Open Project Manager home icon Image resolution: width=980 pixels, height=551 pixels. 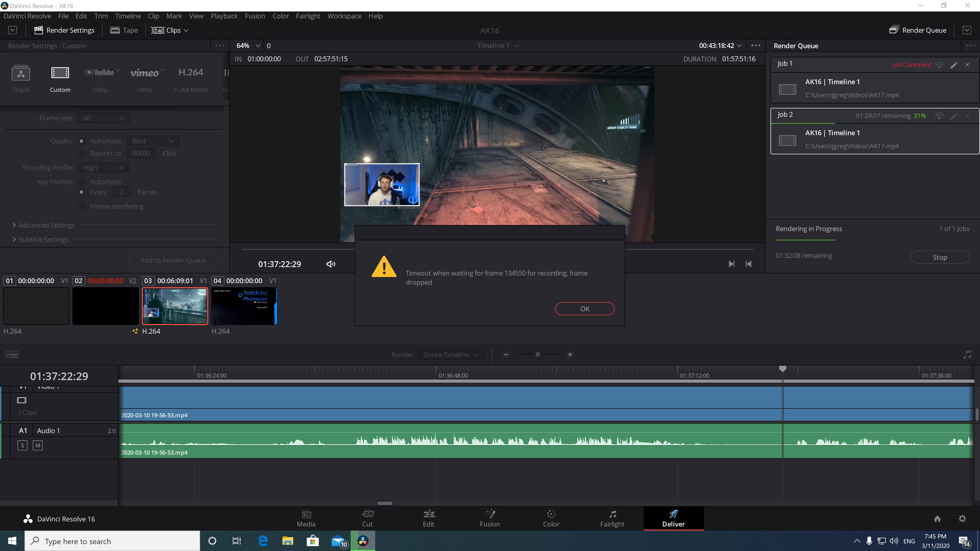[937, 519]
